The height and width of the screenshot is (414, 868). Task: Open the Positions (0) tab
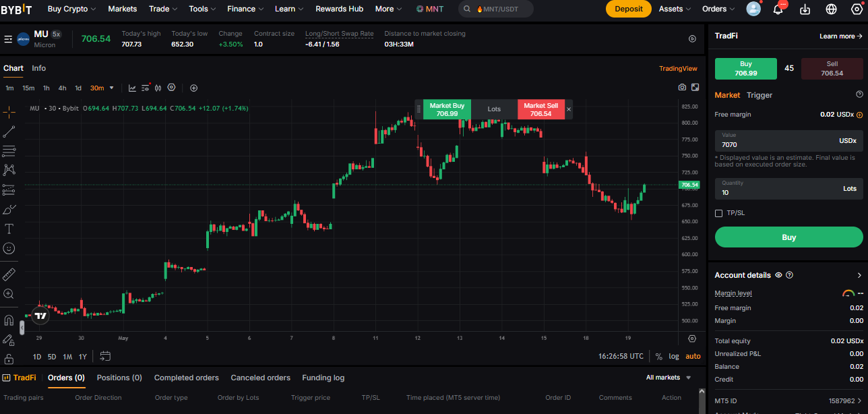(119, 378)
